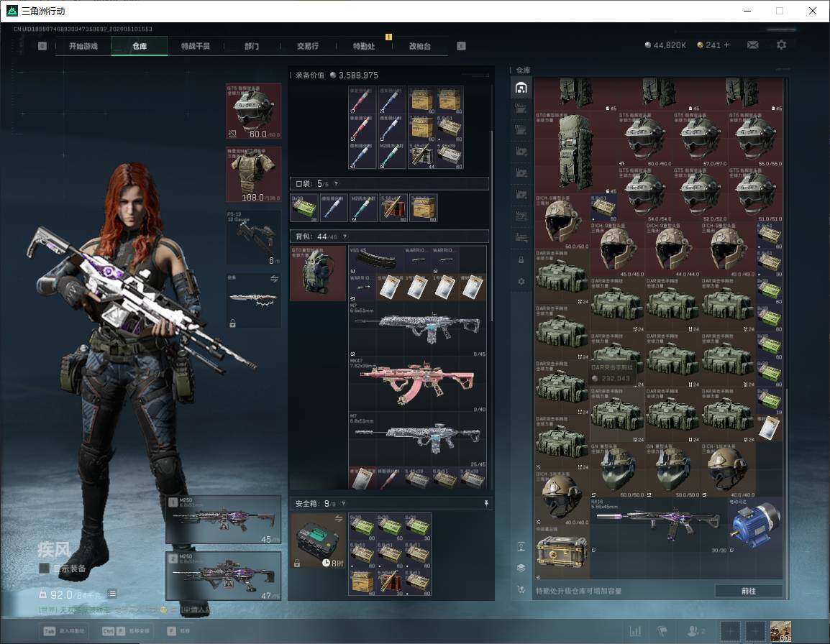The height and width of the screenshot is (644, 830).
Task: Add more gold currency with plus
Action: (726, 45)
